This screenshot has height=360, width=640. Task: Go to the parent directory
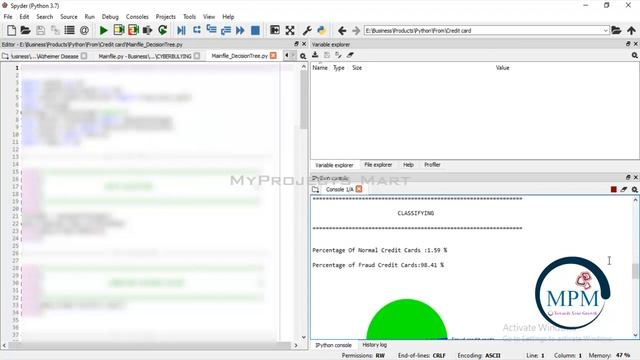click(x=631, y=30)
